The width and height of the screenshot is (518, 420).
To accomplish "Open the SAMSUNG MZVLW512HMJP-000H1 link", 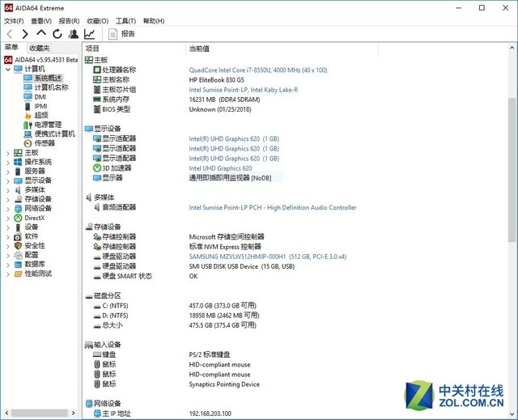I will click(x=268, y=257).
